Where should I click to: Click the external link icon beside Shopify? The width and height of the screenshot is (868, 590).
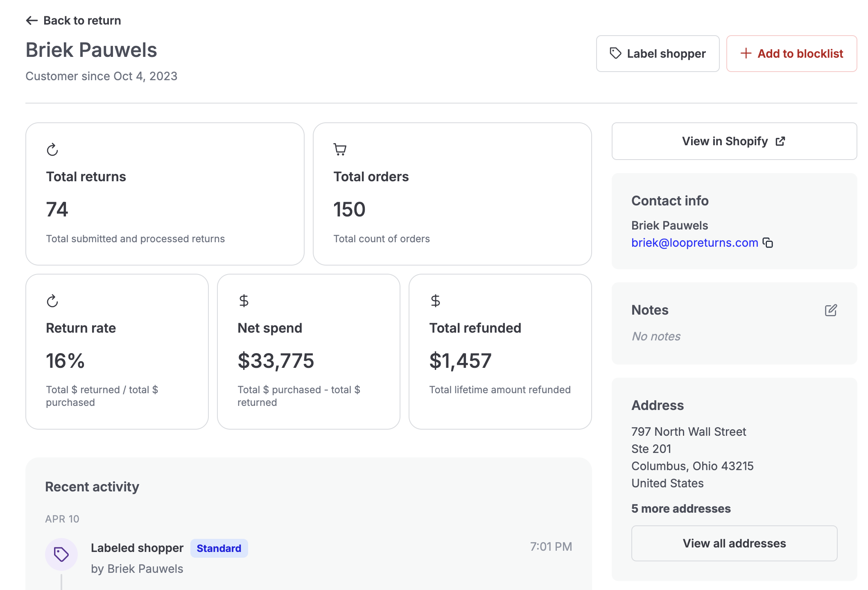click(x=780, y=141)
